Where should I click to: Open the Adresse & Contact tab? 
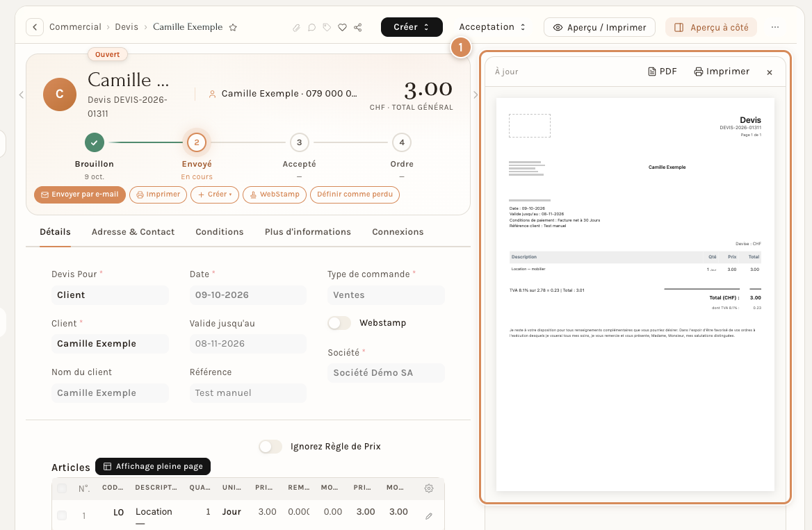click(x=133, y=232)
